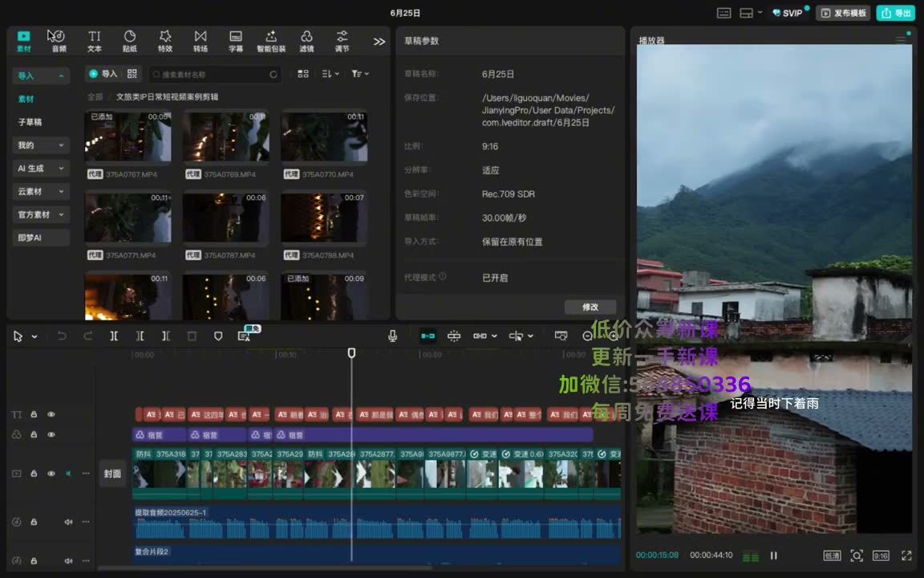The width and height of the screenshot is (924, 578).
Task: Select the split clip tool in timeline toolbar
Action: (x=114, y=336)
